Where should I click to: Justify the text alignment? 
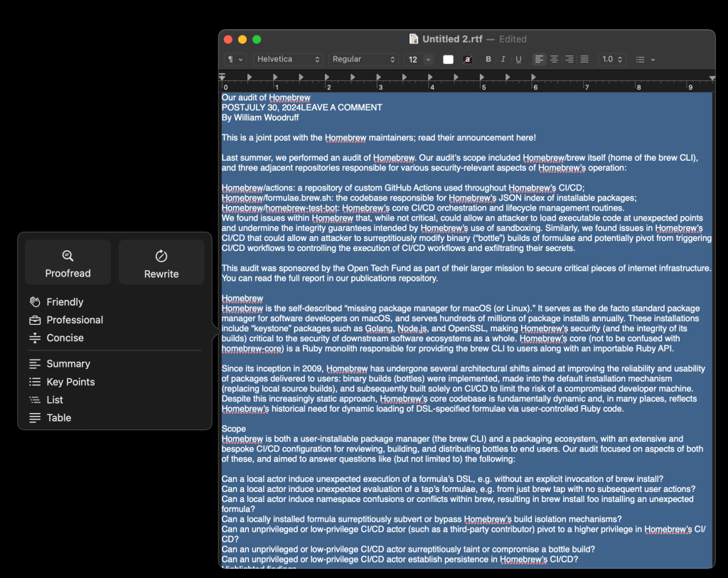pos(584,60)
